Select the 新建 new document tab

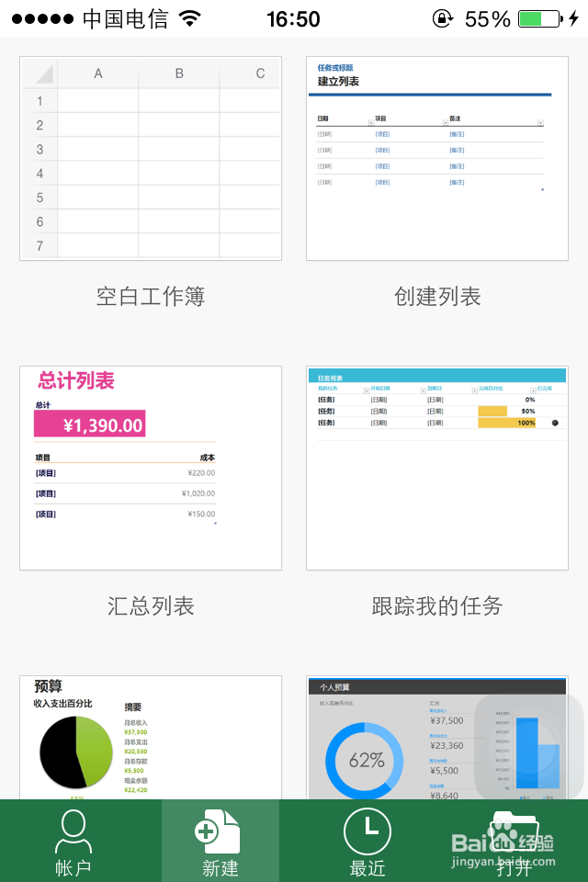click(220, 842)
